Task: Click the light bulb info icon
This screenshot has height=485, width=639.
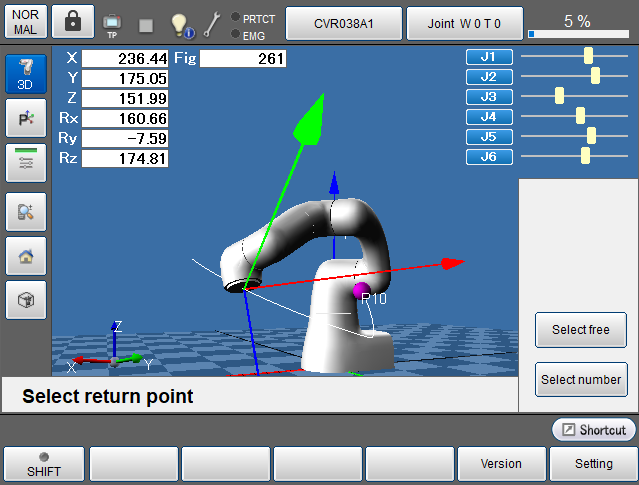Action: click(180, 24)
